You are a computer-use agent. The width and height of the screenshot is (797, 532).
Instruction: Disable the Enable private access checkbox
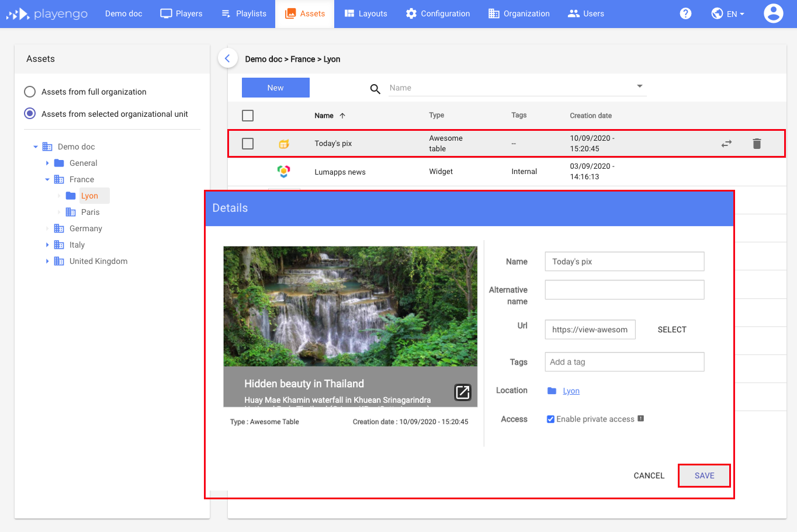click(x=550, y=419)
